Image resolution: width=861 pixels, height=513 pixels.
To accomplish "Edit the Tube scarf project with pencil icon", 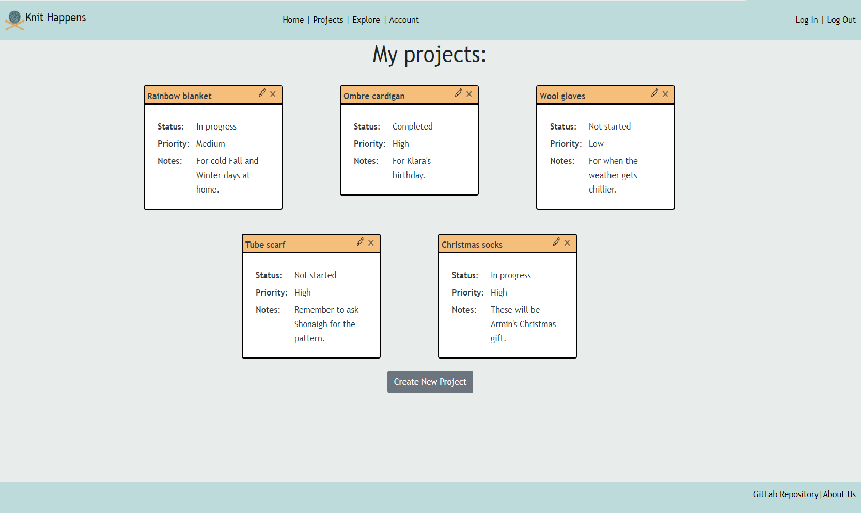I will [x=360, y=242].
